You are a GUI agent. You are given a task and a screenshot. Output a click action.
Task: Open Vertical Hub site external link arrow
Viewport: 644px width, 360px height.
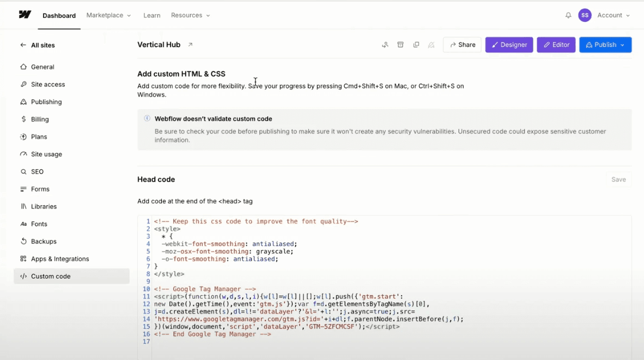[x=190, y=44]
